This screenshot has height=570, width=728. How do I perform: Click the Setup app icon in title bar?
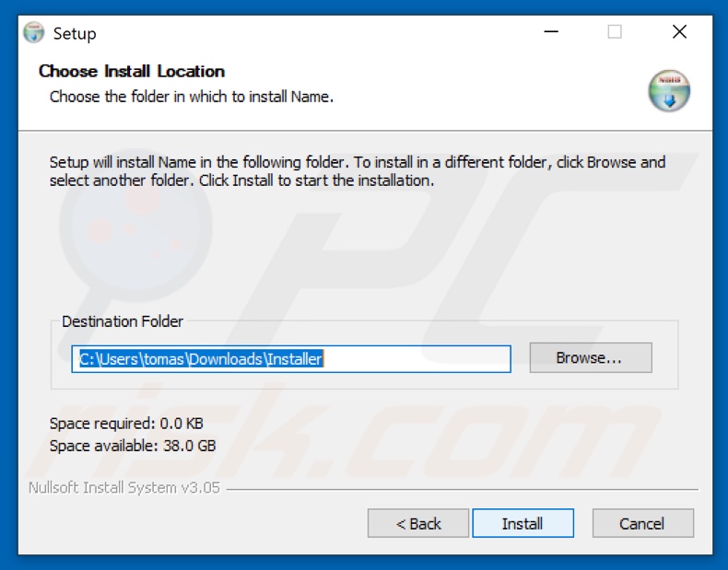[34, 33]
